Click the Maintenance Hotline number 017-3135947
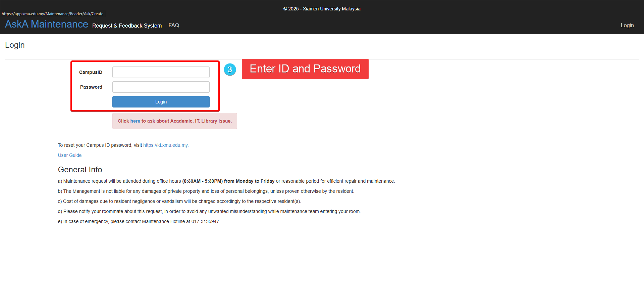Screen dimensions: 644x306 click(x=205, y=221)
